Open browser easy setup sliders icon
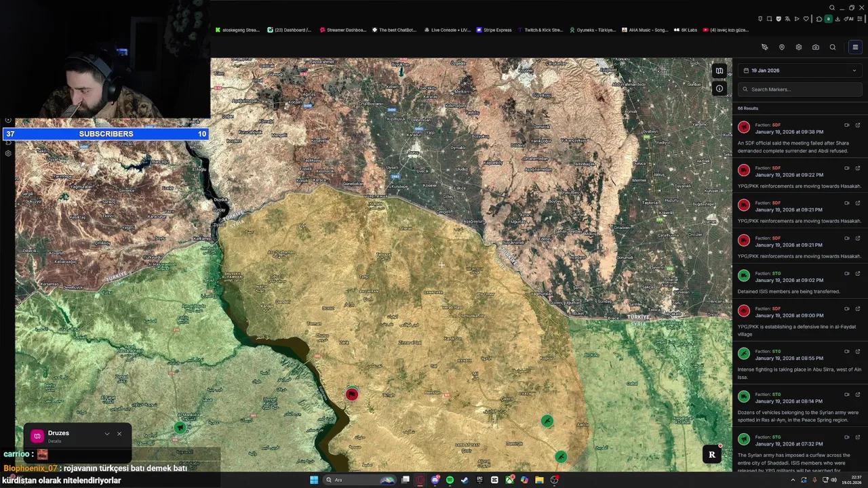Image resolution: width=868 pixels, height=488 pixels. [x=860, y=19]
